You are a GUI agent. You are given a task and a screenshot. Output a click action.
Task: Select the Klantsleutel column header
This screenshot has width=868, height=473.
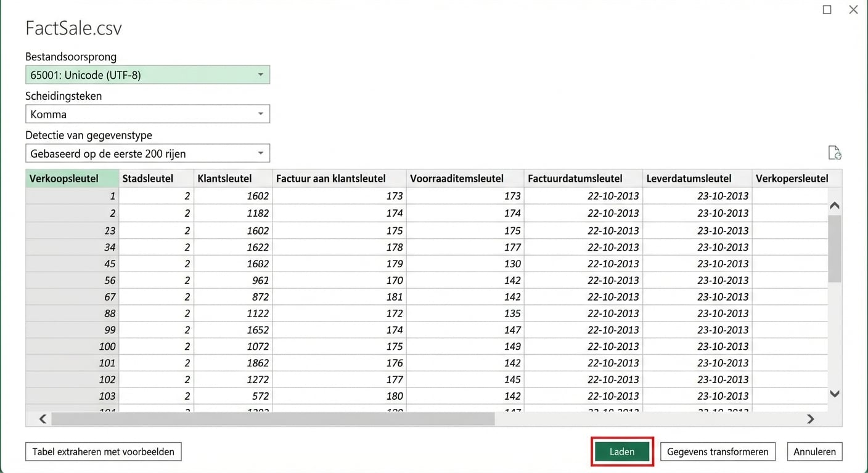(x=224, y=178)
